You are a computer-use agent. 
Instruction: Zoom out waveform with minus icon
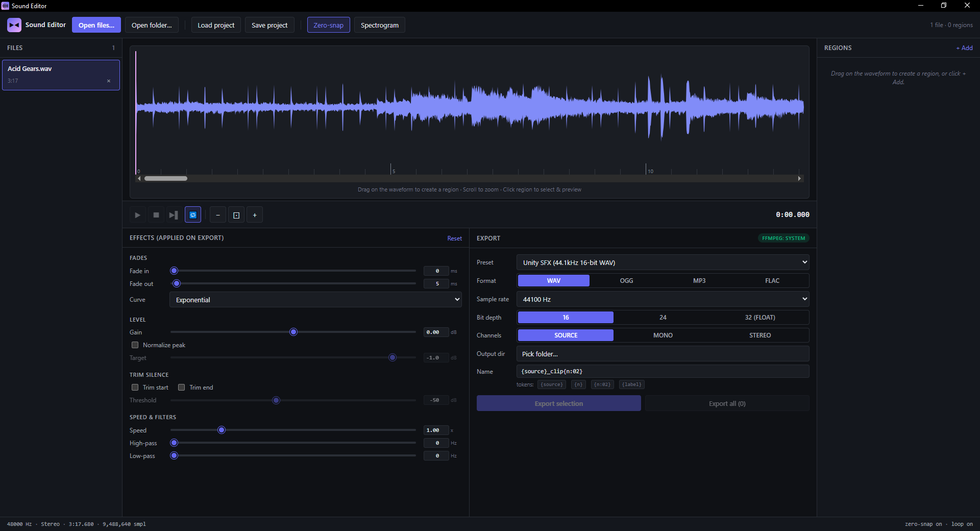(x=218, y=215)
